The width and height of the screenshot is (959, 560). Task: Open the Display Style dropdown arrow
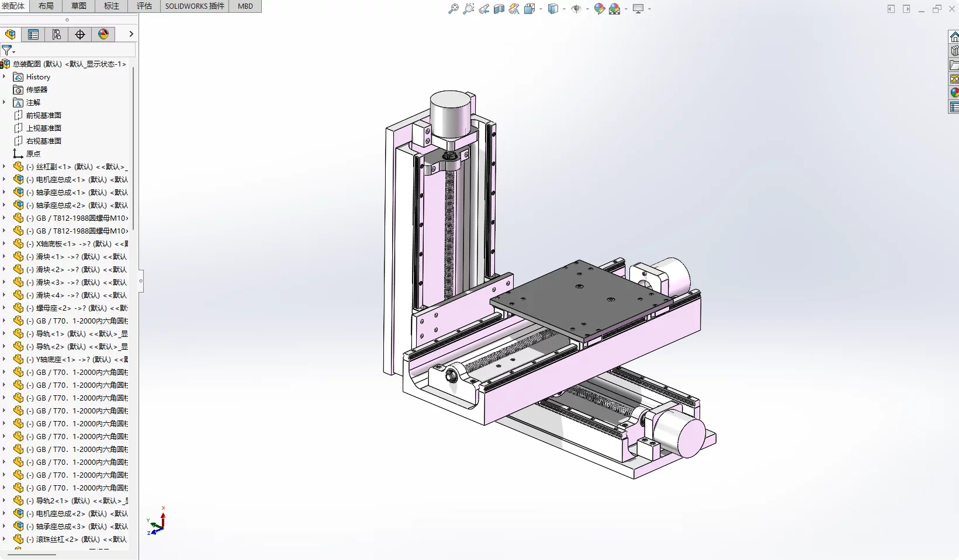tap(564, 9)
